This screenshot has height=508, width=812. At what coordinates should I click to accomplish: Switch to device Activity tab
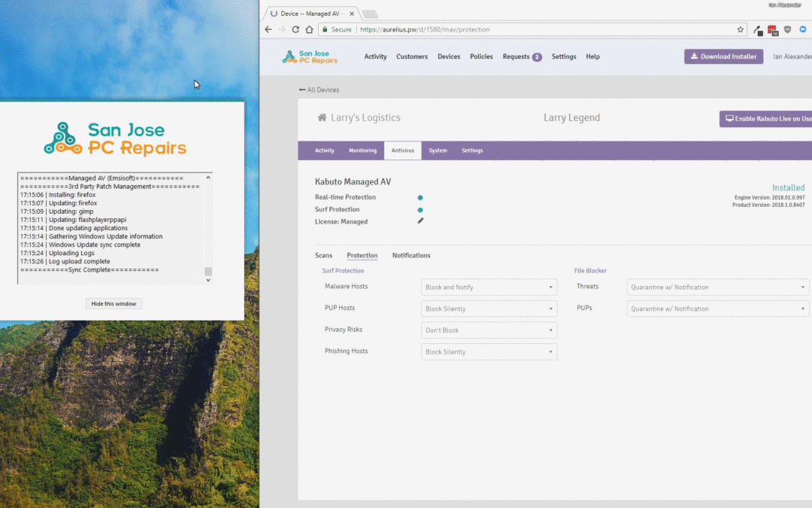point(324,151)
